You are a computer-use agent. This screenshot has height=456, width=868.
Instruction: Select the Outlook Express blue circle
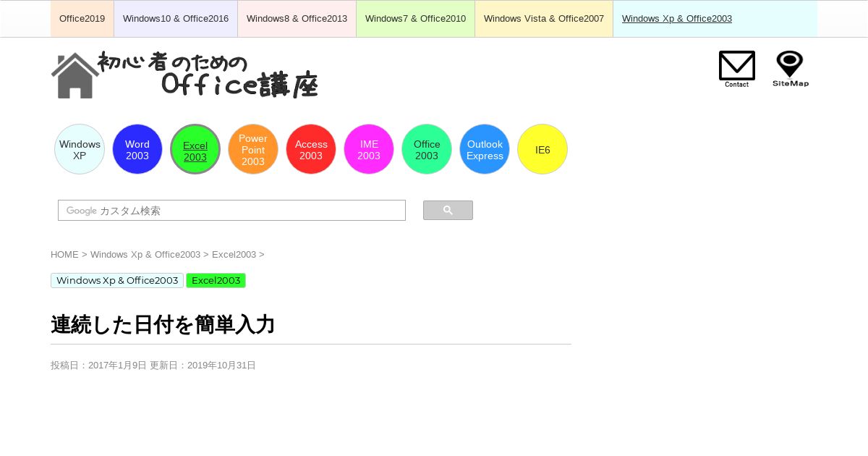(485, 149)
